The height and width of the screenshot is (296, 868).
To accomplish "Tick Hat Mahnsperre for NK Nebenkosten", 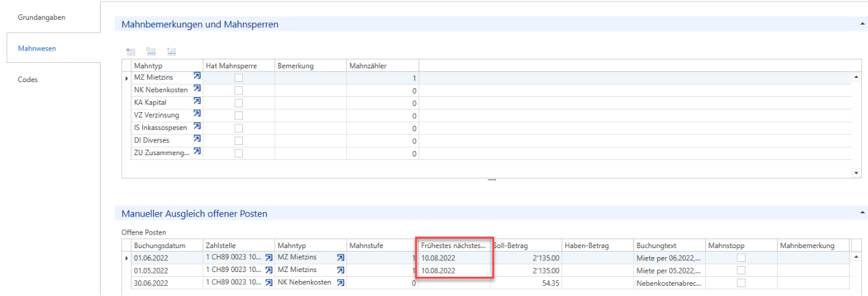I will 239,90.
